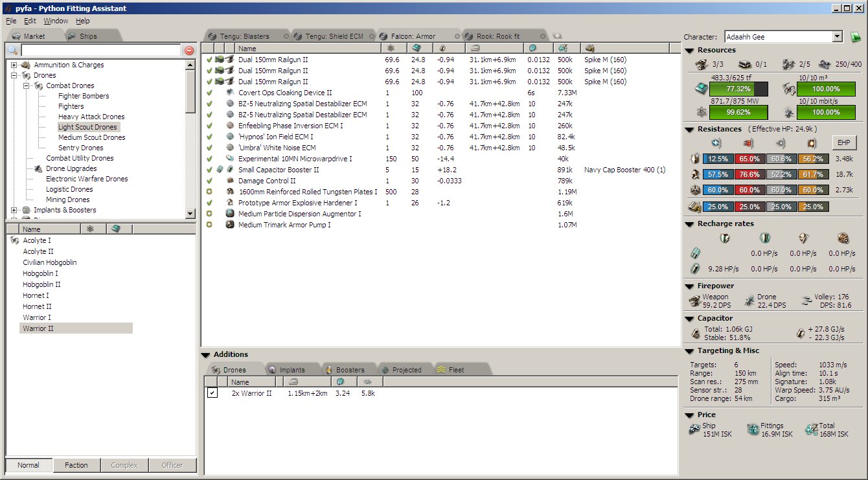The height and width of the screenshot is (480, 868).
Task: Clear the market search with red button
Action: click(189, 51)
